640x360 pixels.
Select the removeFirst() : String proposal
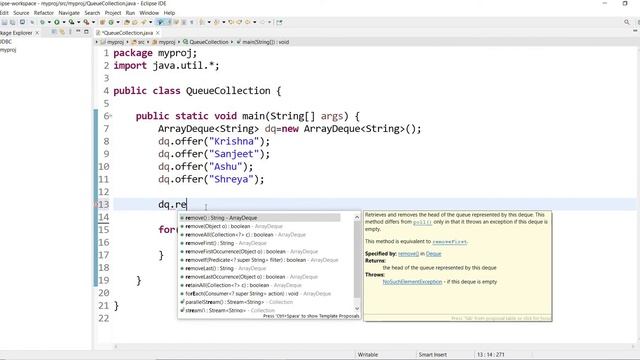(261, 243)
